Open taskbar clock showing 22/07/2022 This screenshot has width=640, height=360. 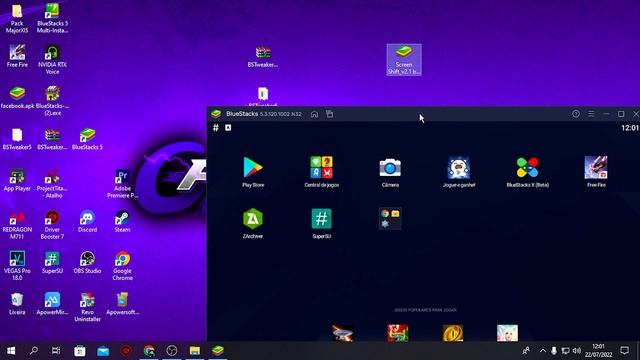tap(598, 351)
